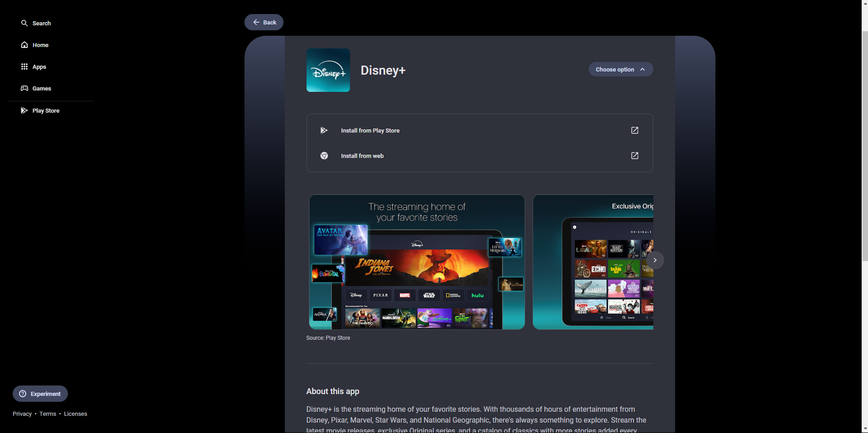Viewport: 868px width, 433px height.
Task: Click the help icon on Experiment button
Action: coord(23,394)
